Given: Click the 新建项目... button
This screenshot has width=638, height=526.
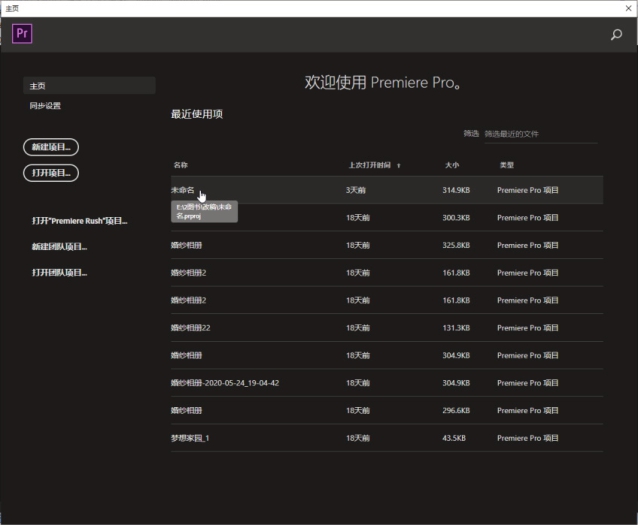Looking at the screenshot, I should tap(51, 147).
